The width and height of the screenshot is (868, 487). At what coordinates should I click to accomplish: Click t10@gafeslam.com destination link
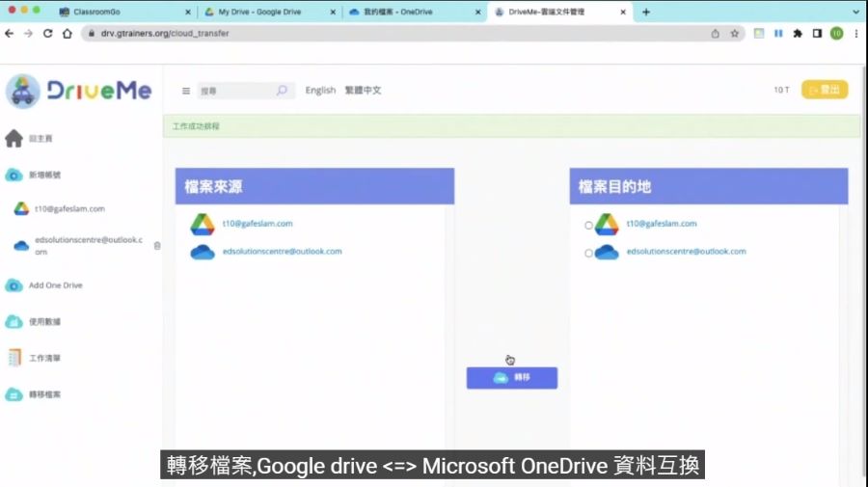662,224
